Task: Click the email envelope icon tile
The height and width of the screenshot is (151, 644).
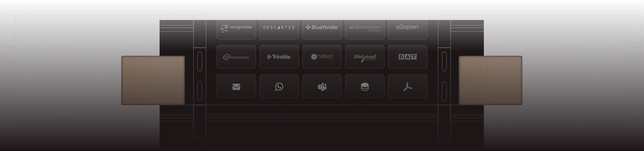Action: click(236, 86)
